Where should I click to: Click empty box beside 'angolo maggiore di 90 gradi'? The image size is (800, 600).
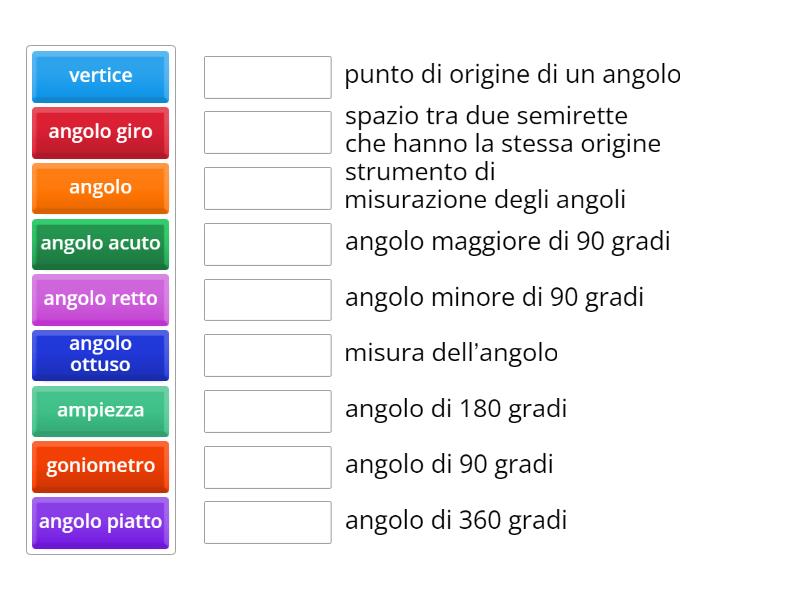pos(267,244)
